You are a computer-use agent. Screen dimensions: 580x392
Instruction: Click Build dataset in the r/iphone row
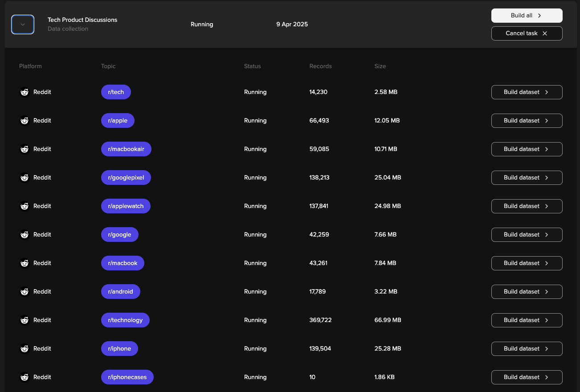pos(527,349)
